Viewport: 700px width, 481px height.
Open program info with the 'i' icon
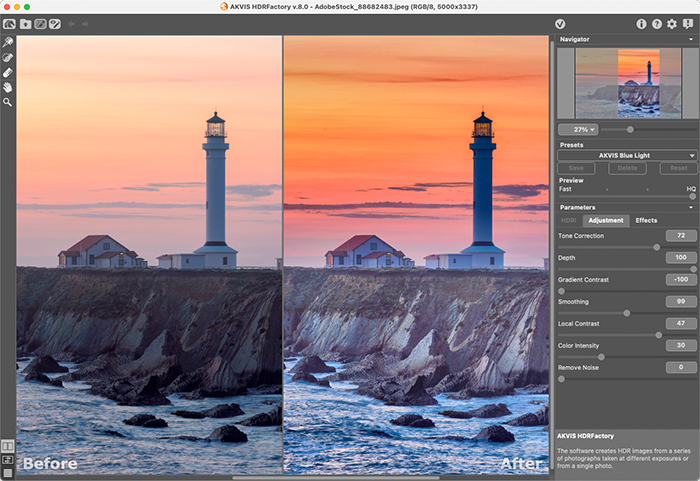[x=641, y=23]
